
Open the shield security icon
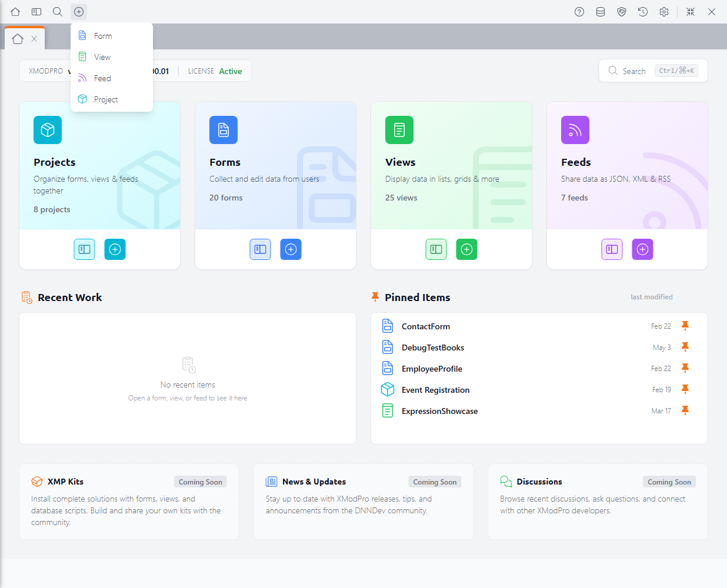[x=622, y=12]
